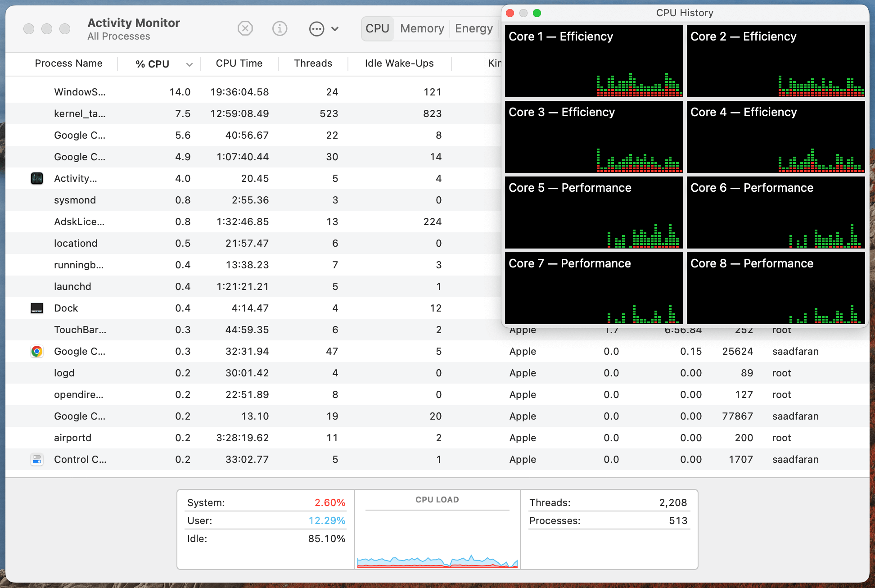Select the runningb... process row

tap(253, 265)
